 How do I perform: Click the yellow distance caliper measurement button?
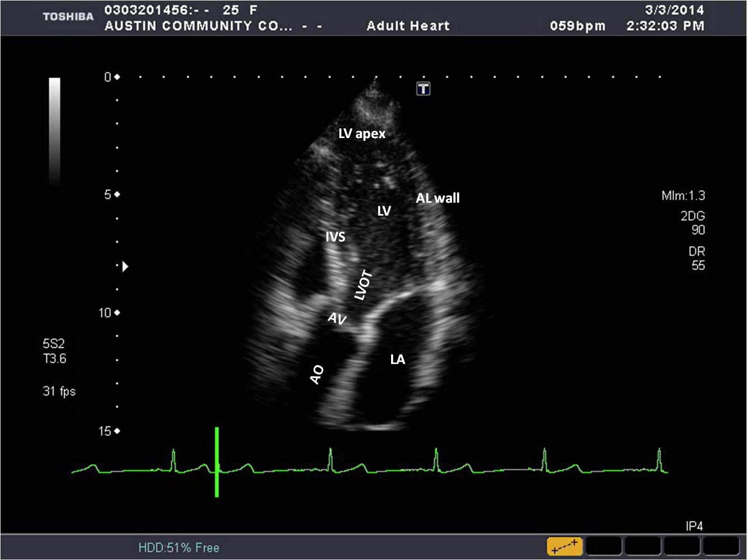[564, 546]
